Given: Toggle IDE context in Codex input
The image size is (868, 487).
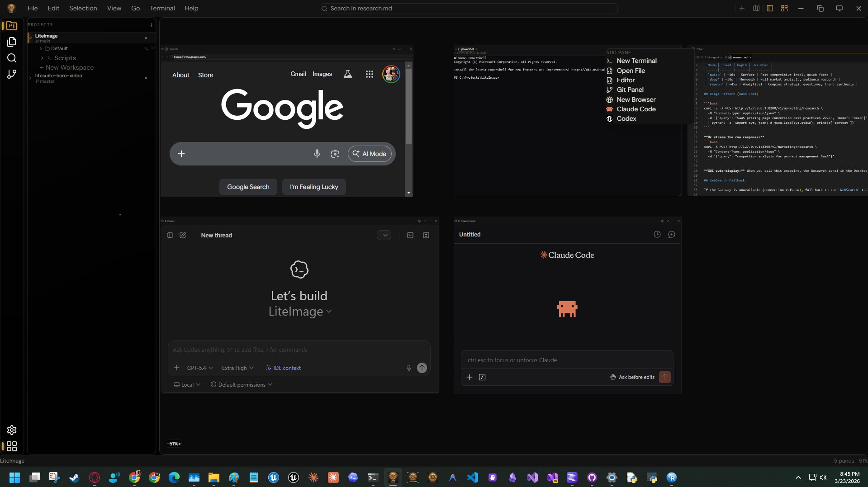Looking at the screenshot, I should (x=283, y=368).
